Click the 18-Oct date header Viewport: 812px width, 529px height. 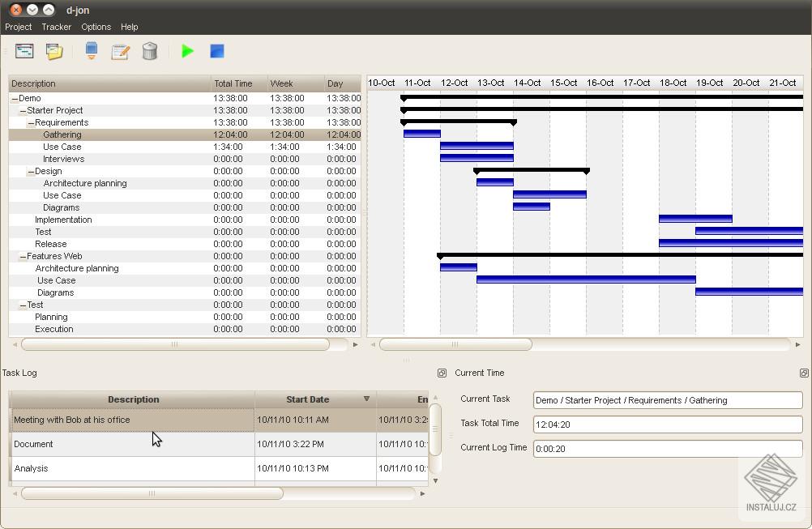[x=673, y=83]
